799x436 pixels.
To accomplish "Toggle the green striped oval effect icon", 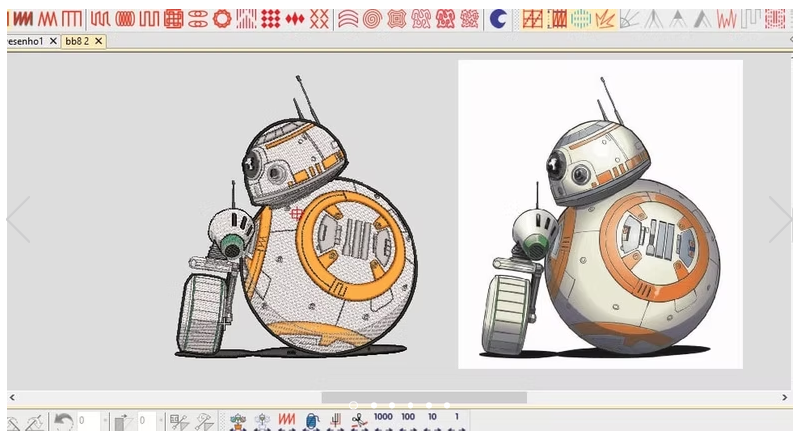I will click(581, 19).
